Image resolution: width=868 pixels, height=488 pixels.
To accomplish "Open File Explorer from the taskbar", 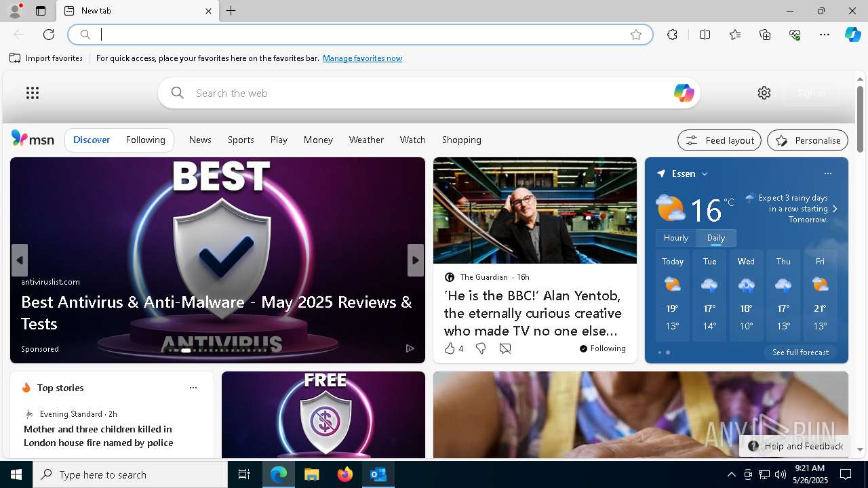I will [x=311, y=474].
